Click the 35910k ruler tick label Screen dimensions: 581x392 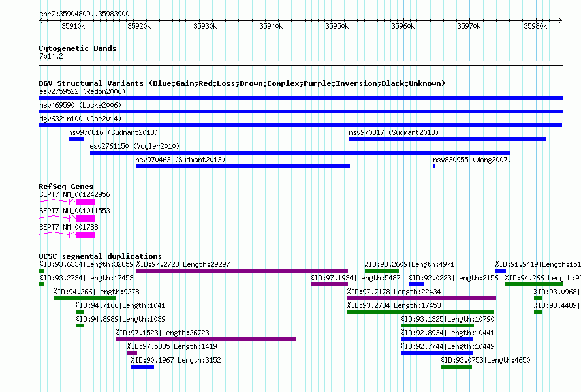coord(73,26)
